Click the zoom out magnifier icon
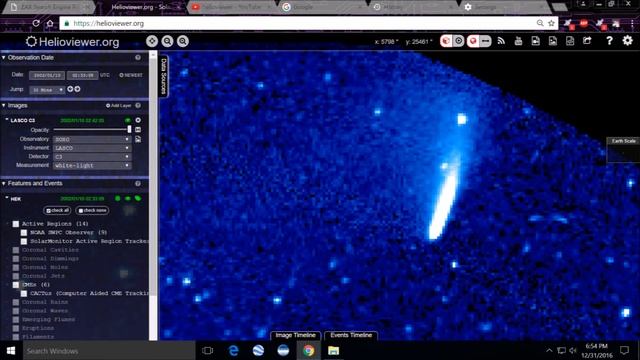The width and height of the screenshot is (640, 360). pyautogui.click(x=167, y=41)
